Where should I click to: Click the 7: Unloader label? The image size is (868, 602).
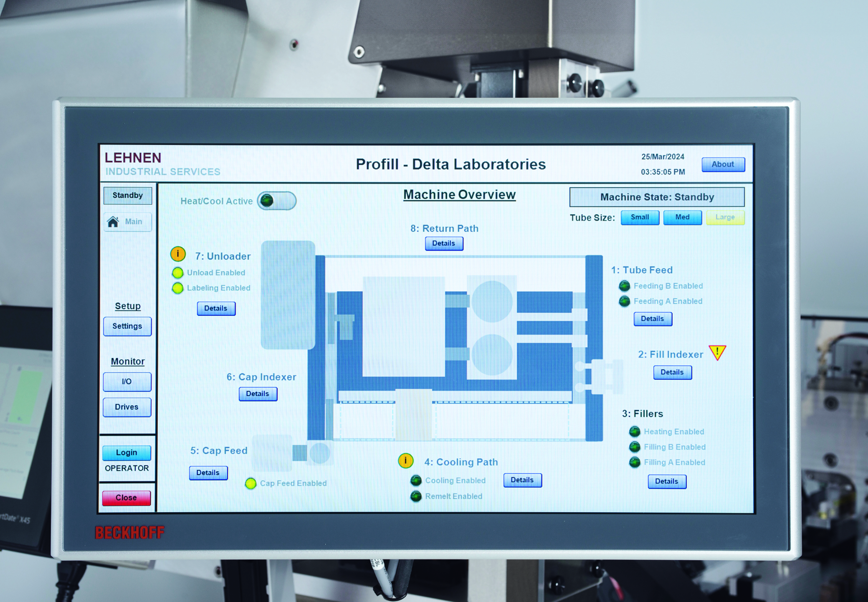223,257
